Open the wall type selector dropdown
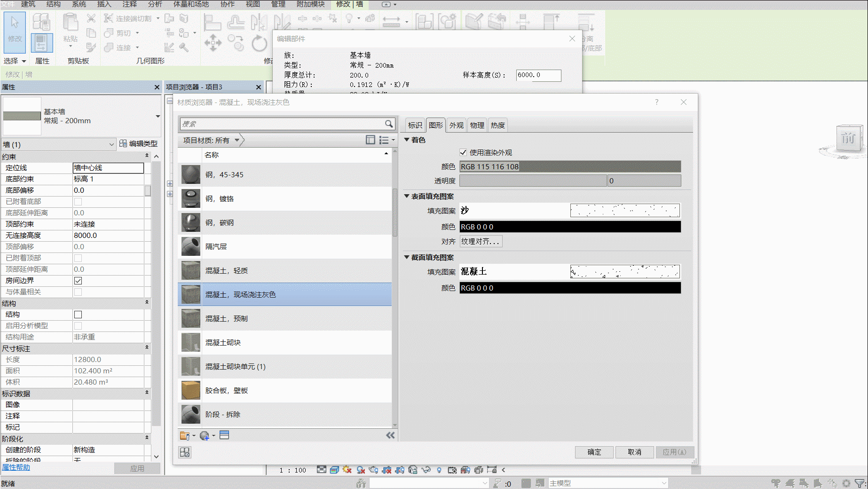This screenshot has height=489, width=868. point(158,116)
